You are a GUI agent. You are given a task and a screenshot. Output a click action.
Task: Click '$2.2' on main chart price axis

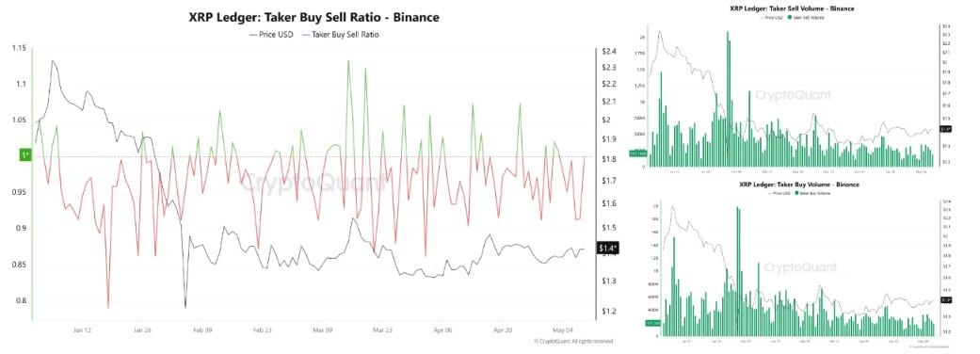609,84
